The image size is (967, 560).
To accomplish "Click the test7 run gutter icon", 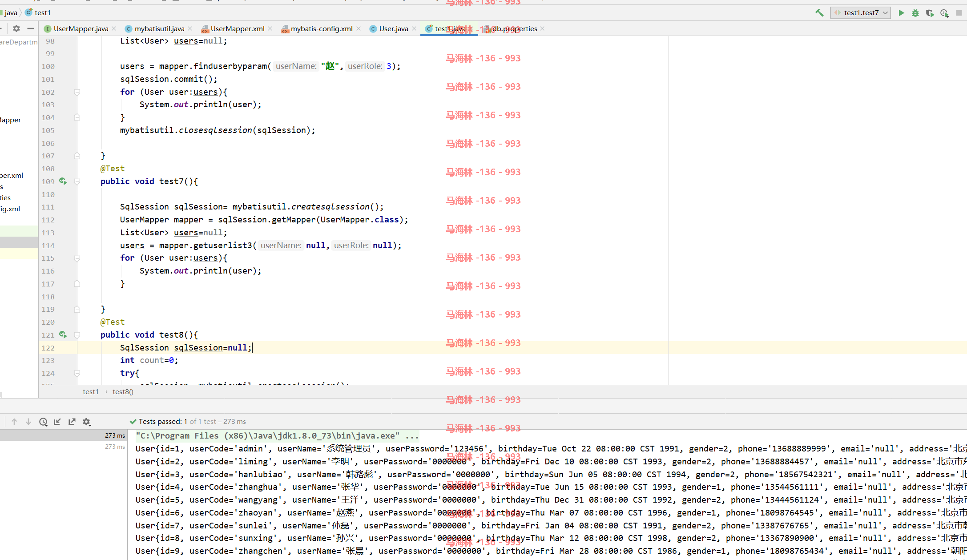I will point(63,181).
